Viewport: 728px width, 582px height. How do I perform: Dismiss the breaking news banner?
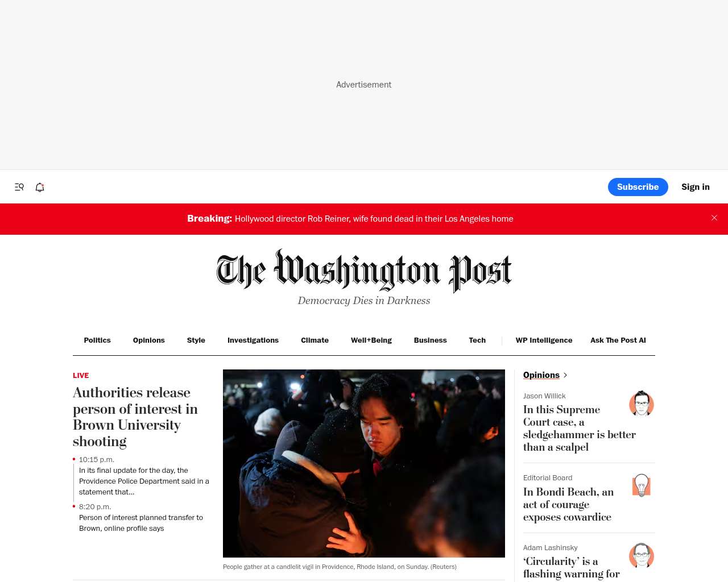pos(714,218)
